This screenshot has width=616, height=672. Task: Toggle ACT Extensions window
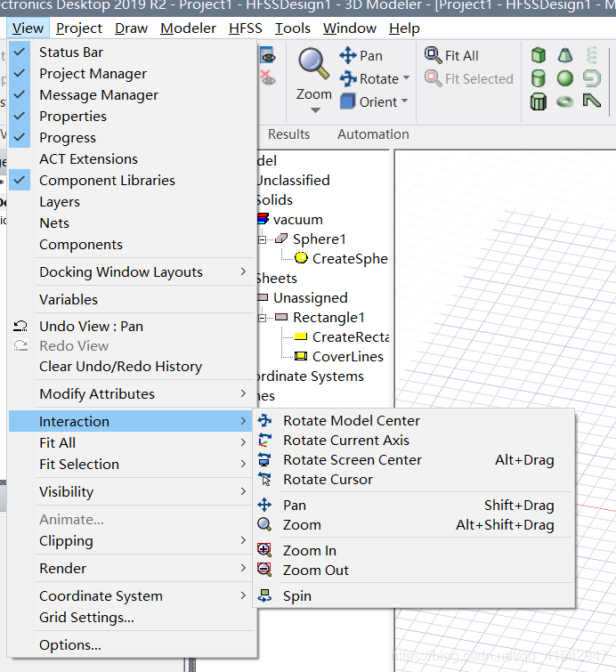click(133, 159)
